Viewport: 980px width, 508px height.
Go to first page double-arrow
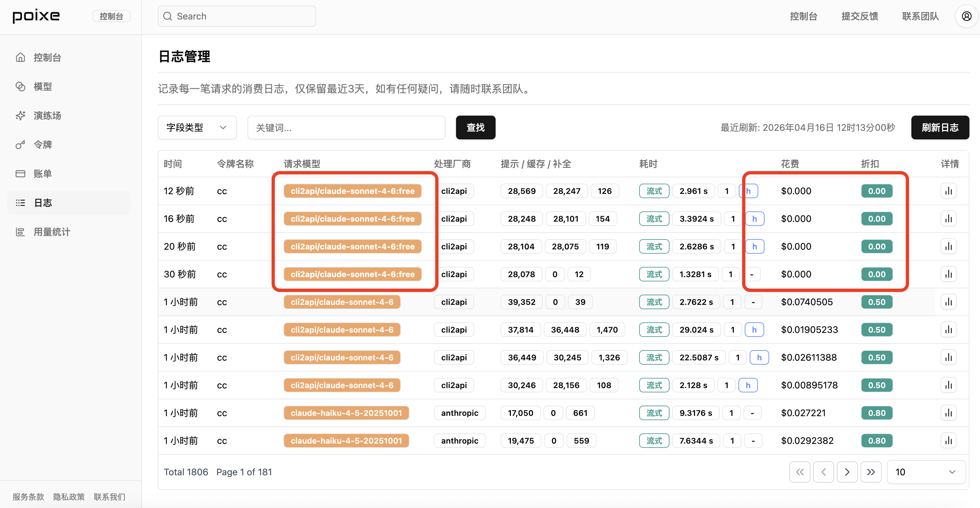point(800,472)
